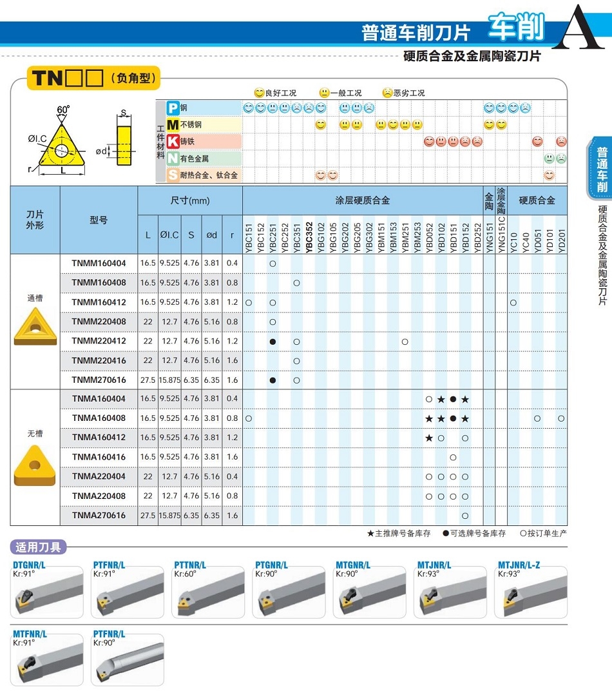Click the circle mark in the TNMM220408 row
612x700 pixels.
tap(273, 322)
